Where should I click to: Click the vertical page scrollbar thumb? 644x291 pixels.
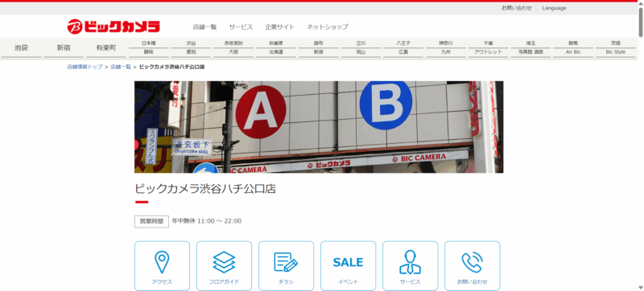(640, 23)
